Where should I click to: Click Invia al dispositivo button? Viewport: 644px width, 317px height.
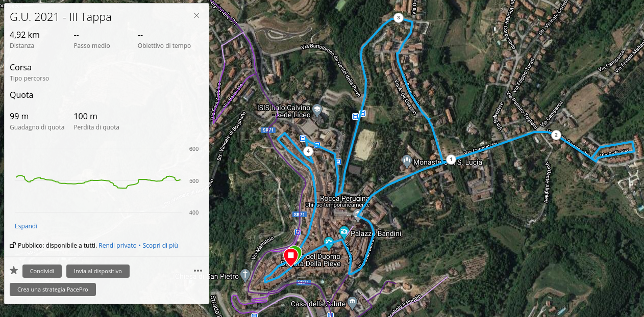tap(98, 271)
